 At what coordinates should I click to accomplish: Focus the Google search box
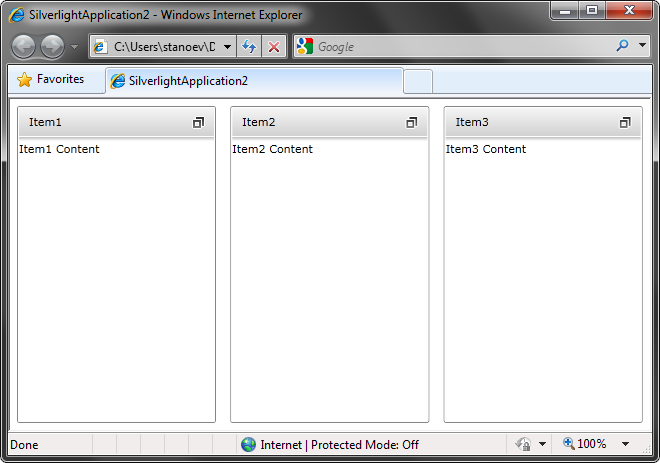click(463, 46)
